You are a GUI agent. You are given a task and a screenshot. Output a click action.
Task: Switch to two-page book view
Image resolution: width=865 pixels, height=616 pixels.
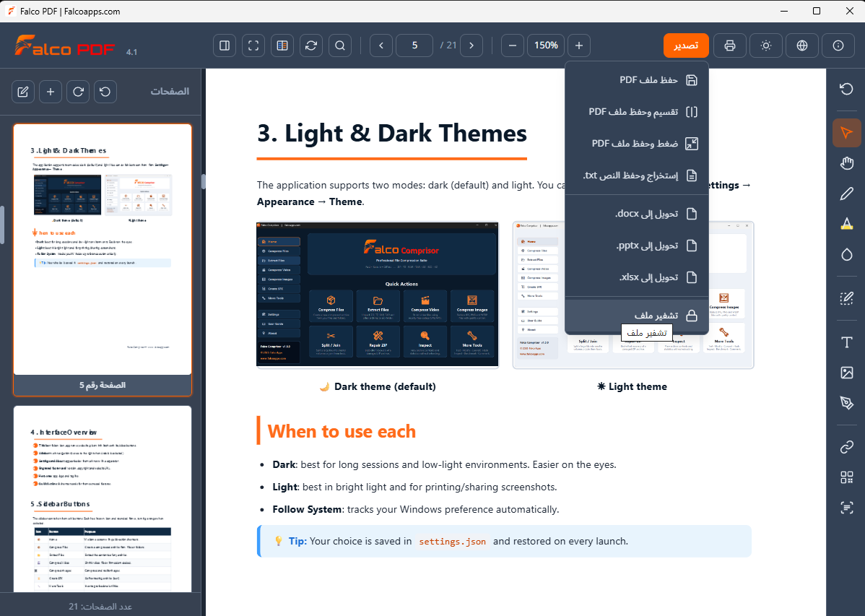tap(282, 45)
